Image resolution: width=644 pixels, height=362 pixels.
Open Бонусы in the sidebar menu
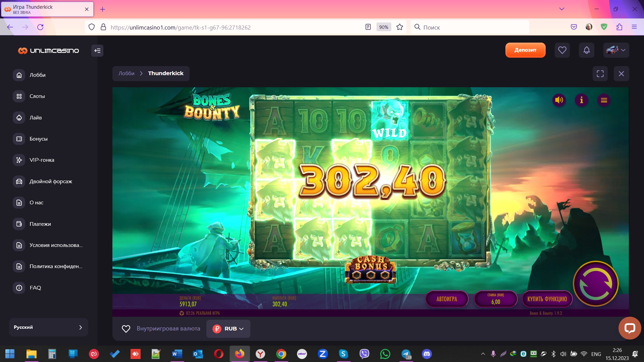tap(38, 139)
